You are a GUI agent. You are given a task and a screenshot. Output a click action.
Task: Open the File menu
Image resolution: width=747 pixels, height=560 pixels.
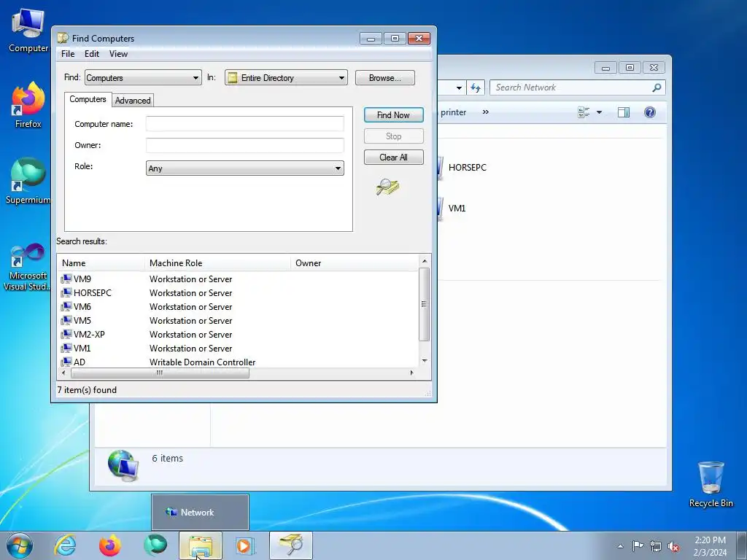pos(68,54)
